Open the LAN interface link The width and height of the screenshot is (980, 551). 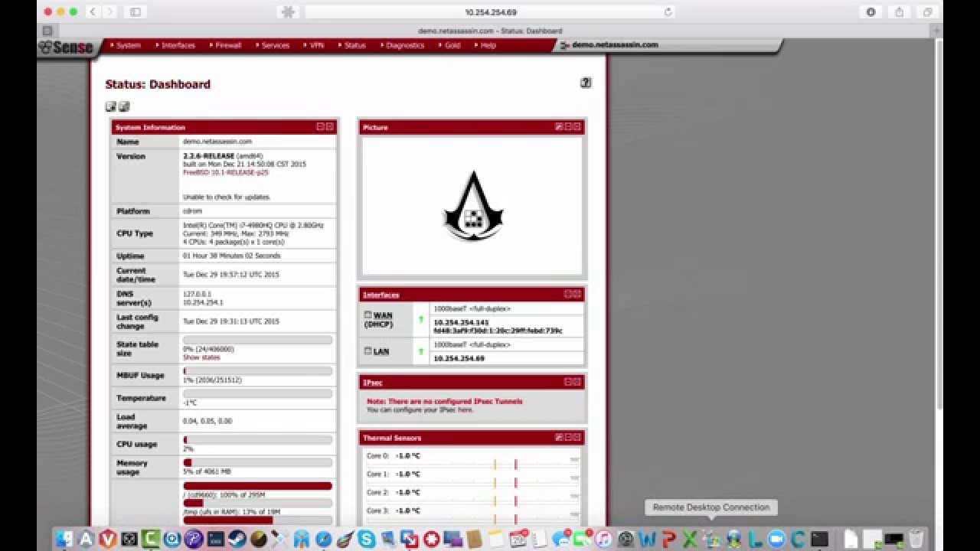click(x=381, y=351)
